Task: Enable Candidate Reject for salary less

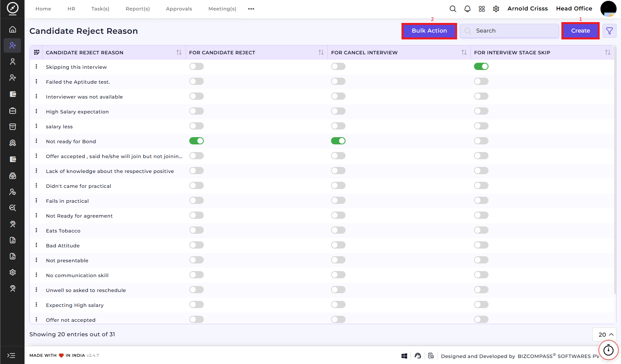Action: [x=197, y=126]
